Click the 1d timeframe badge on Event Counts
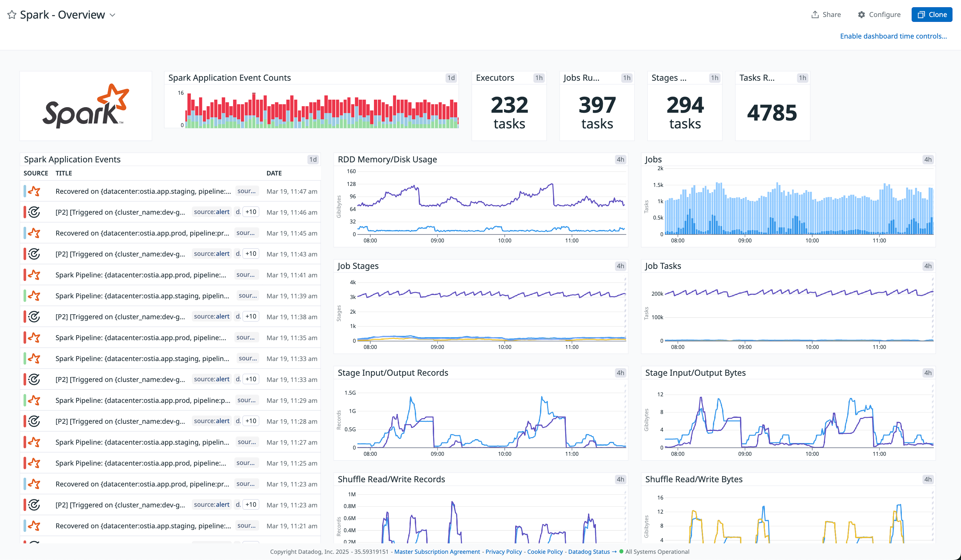Viewport: 961px width, 560px height. point(451,78)
